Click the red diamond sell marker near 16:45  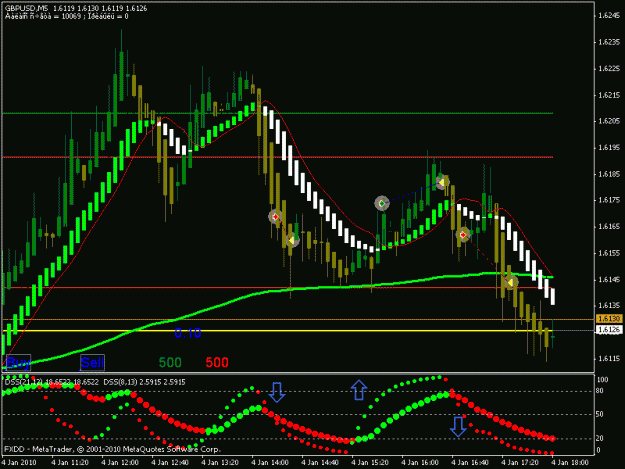coord(463,235)
